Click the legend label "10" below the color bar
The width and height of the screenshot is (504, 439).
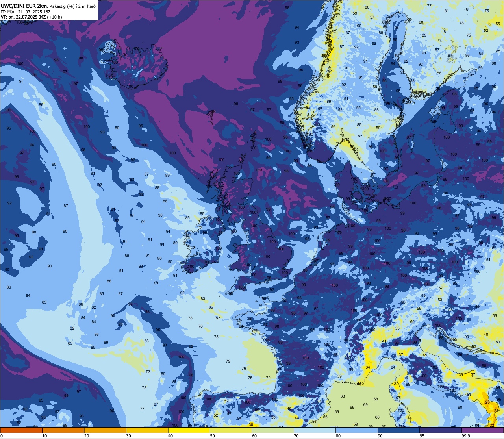[x=45, y=436]
